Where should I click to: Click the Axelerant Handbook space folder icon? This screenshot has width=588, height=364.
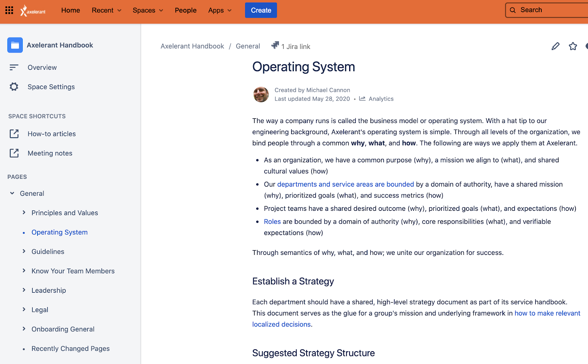click(x=15, y=45)
